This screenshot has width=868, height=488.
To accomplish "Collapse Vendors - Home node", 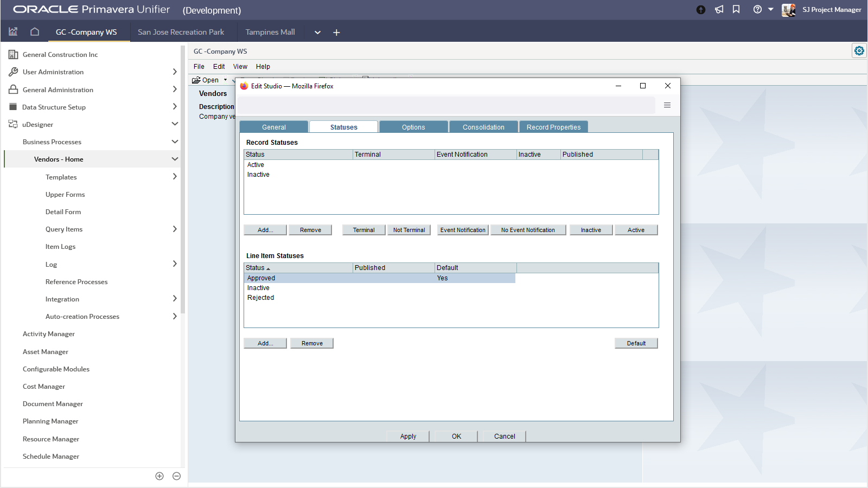I will [x=175, y=159].
